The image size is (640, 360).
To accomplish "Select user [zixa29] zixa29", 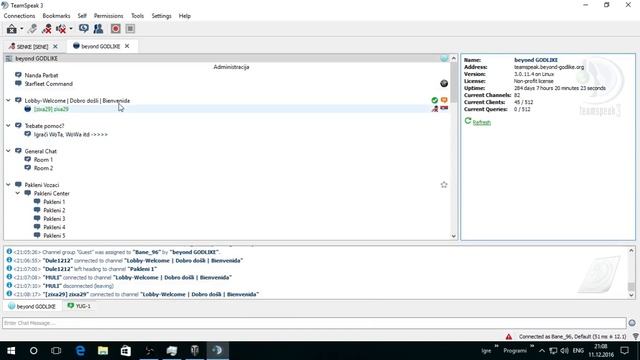I will [x=51, y=109].
